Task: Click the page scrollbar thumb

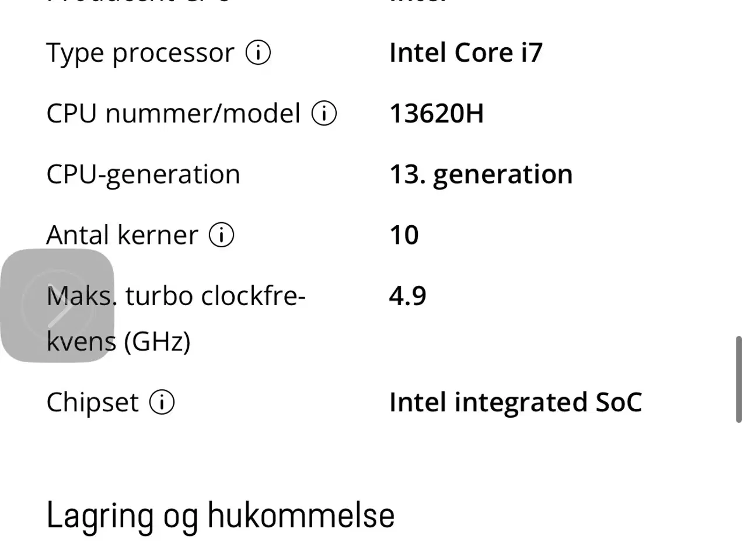Action: pos(738,379)
